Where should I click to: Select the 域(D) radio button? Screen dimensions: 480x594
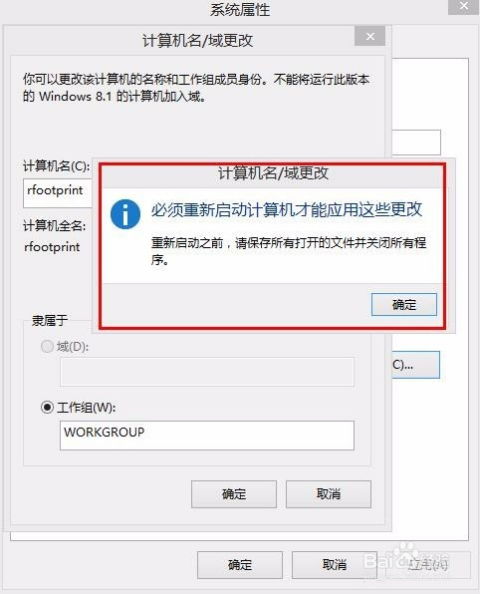(47, 346)
